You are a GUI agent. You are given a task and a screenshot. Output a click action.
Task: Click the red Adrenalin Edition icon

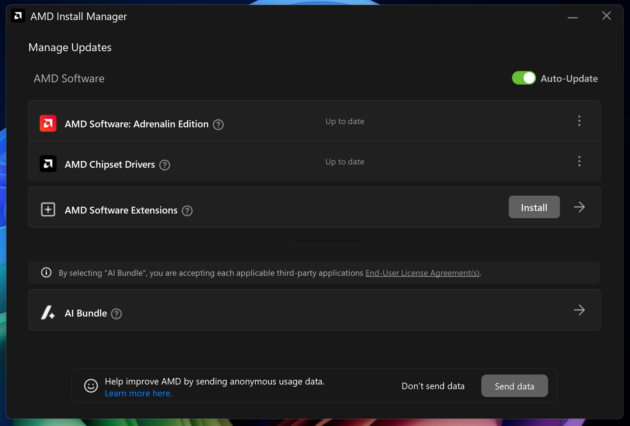[48, 124]
